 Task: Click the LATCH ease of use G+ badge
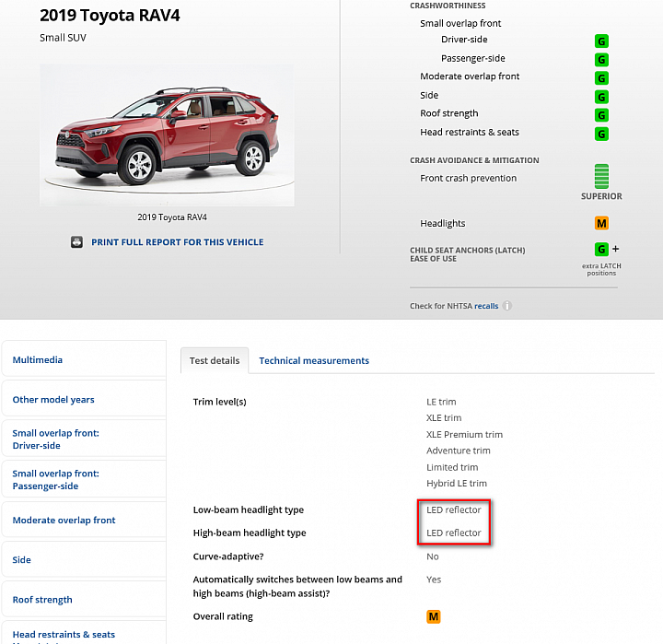pos(606,249)
